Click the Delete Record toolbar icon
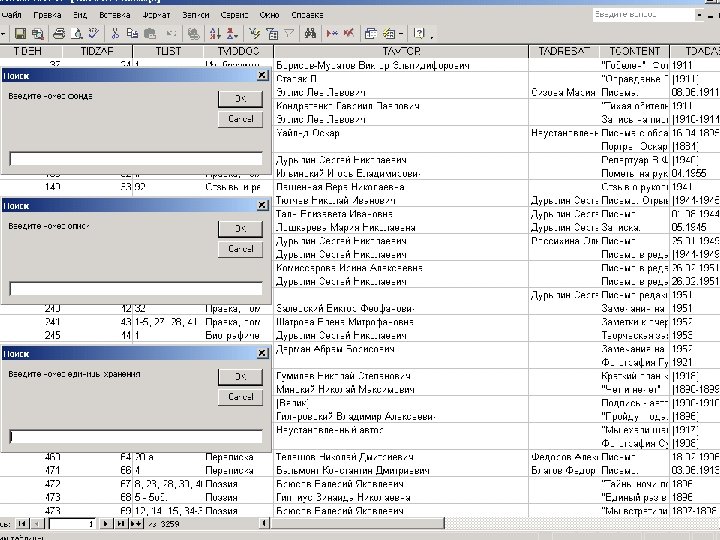Screen dimensions: 720x540 [349, 33]
